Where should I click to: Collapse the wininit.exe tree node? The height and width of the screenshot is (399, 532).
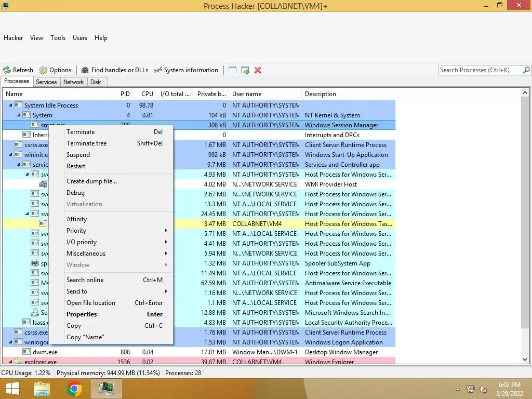coord(10,154)
